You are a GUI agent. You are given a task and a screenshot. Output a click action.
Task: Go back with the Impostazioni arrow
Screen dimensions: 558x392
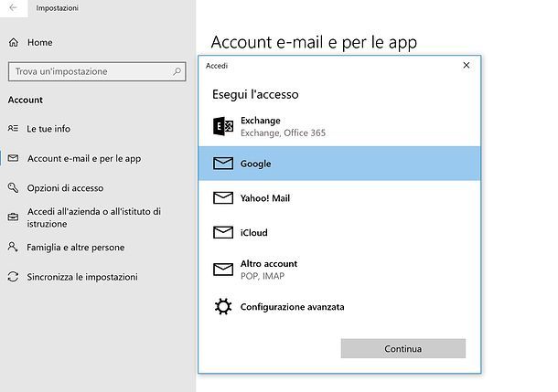[x=13, y=7]
